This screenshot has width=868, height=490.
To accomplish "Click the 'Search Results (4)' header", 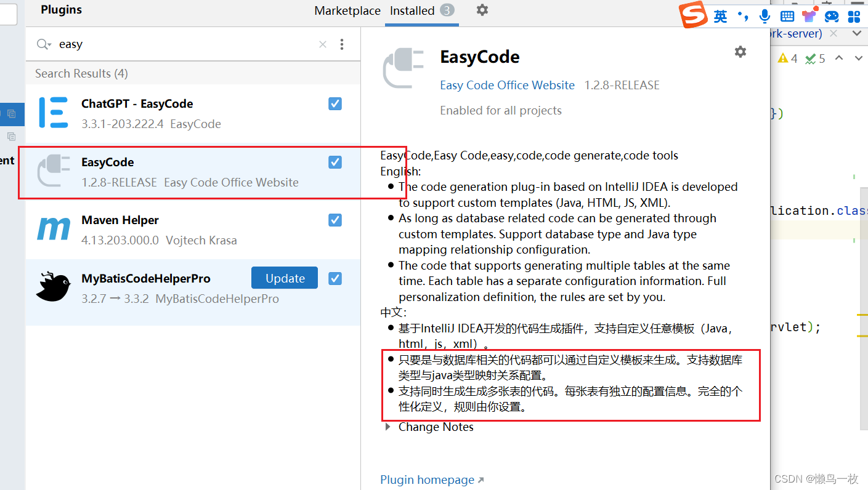I will (x=81, y=73).
